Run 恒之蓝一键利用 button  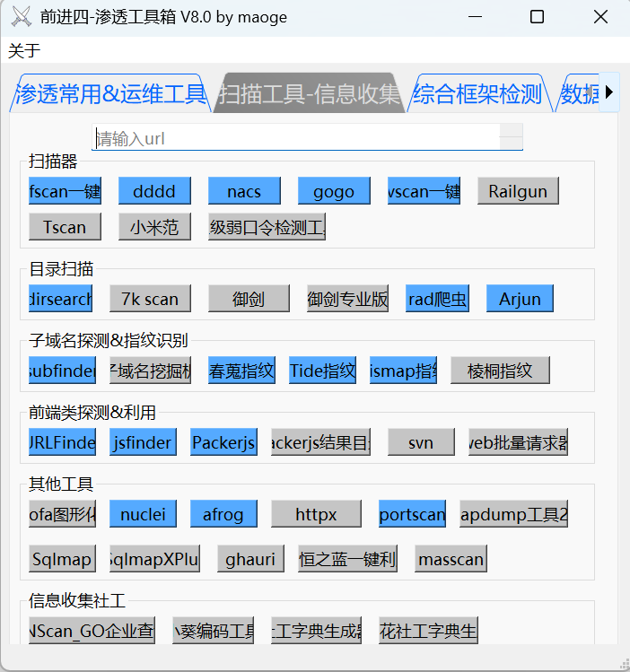tap(347, 558)
